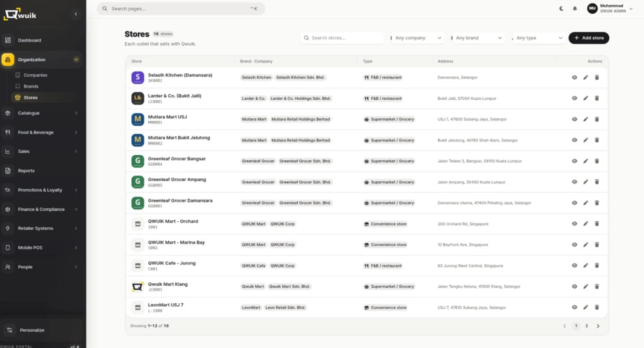Focus the Search stores input
Viewport: 644px width, 348px height.
pos(342,38)
